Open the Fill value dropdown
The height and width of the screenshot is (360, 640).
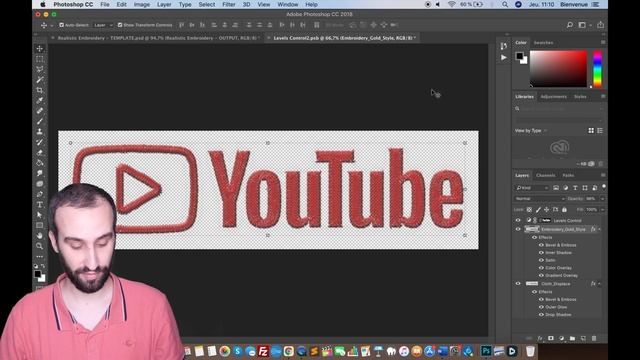click(602, 210)
